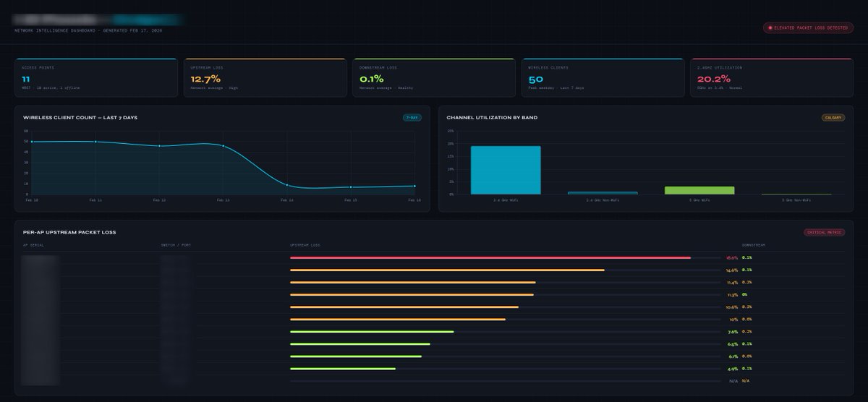Click the 10% upstream loss bar

(398, 319)
